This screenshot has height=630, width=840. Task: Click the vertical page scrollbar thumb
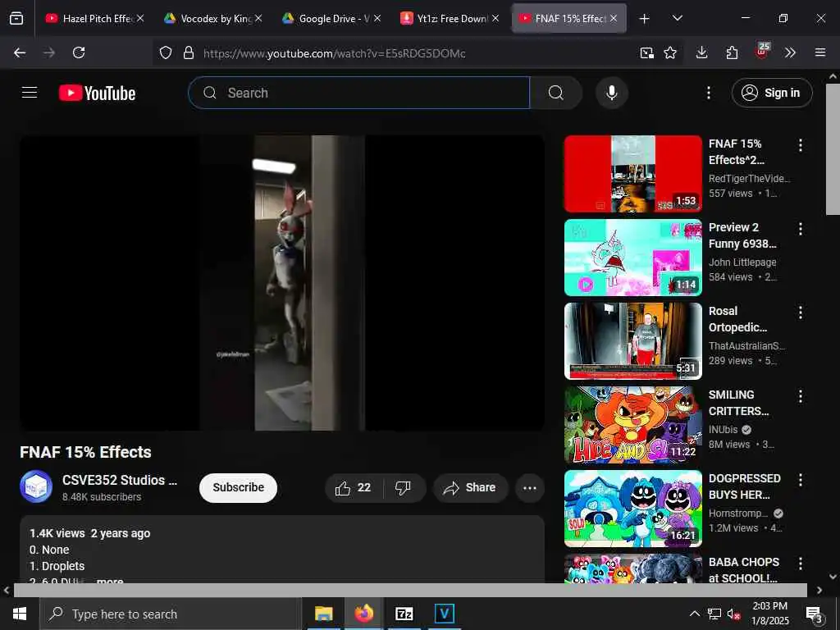point(833,149)
